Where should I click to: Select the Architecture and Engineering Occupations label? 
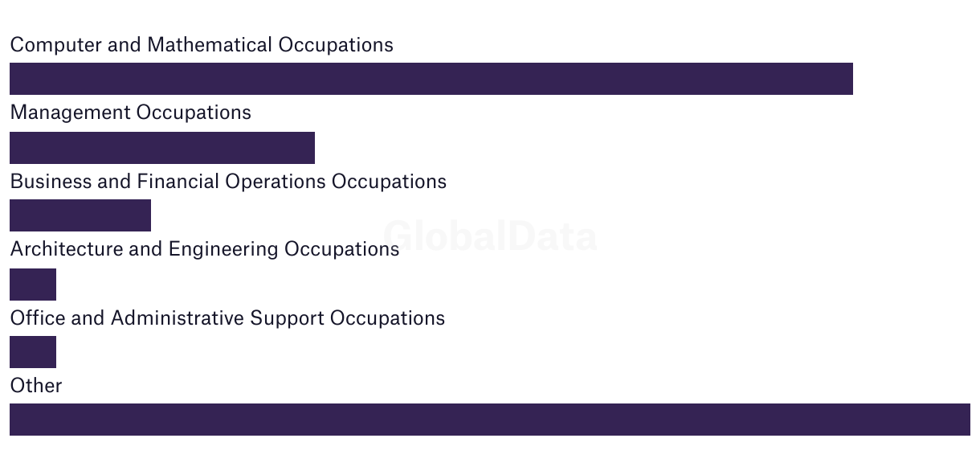click(205, 249)
